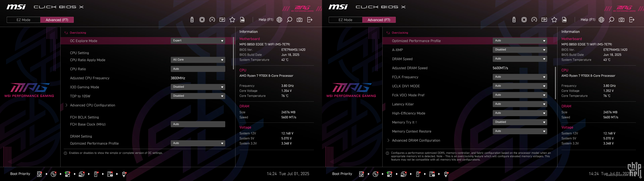The image size is (644, 181).
Task: Go back via Overclocking breadcrumb, left window
Action: 75,33
